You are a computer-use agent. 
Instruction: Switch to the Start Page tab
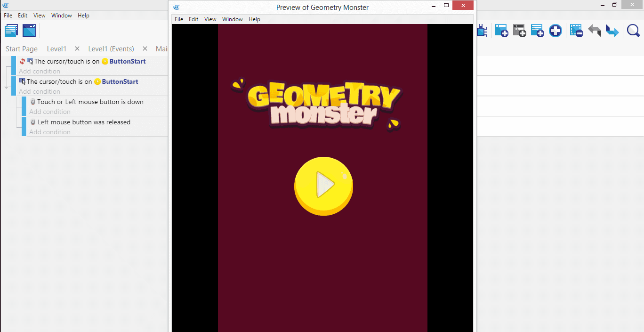(x=22, y=49)
